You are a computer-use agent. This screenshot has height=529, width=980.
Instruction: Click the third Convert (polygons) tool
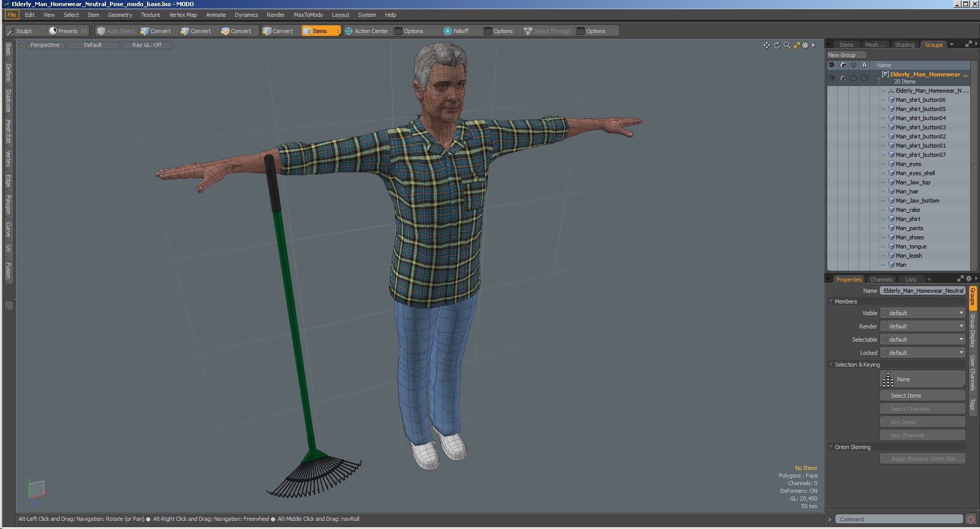point(236,31)
